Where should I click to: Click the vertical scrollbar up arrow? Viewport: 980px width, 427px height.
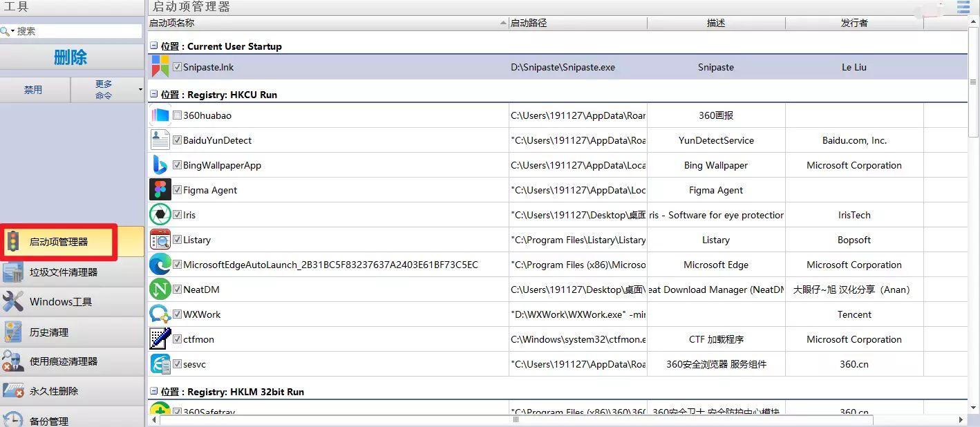point(974,23)
